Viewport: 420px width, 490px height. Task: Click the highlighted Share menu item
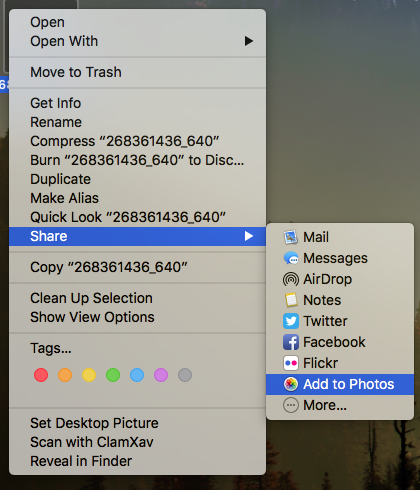137,236
